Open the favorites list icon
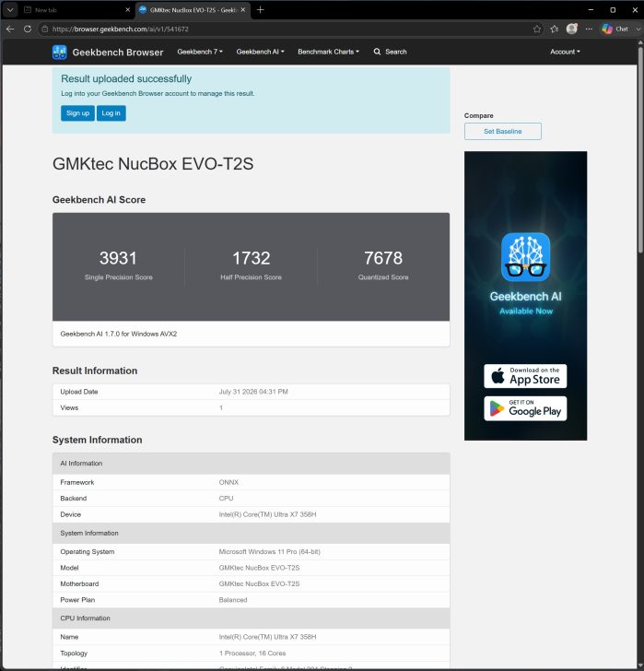The width and height of the screenshot is (644, 671). tap(555, 29)
